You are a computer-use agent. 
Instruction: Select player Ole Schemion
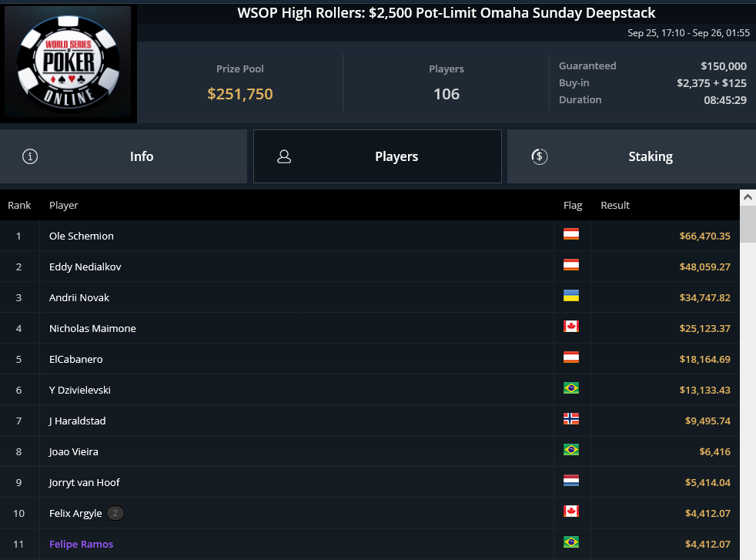click(x=82, y=236)
